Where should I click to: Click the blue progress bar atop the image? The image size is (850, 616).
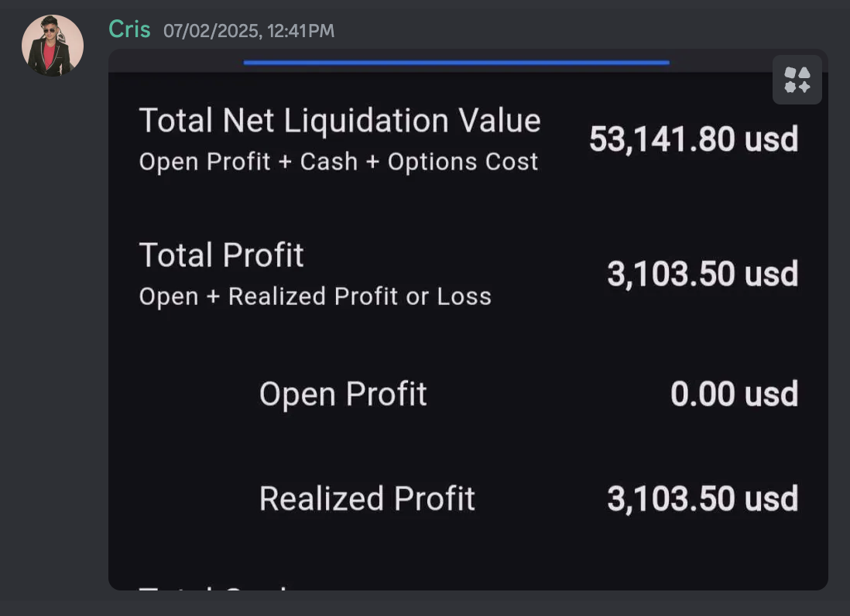[x=456, y=63]
